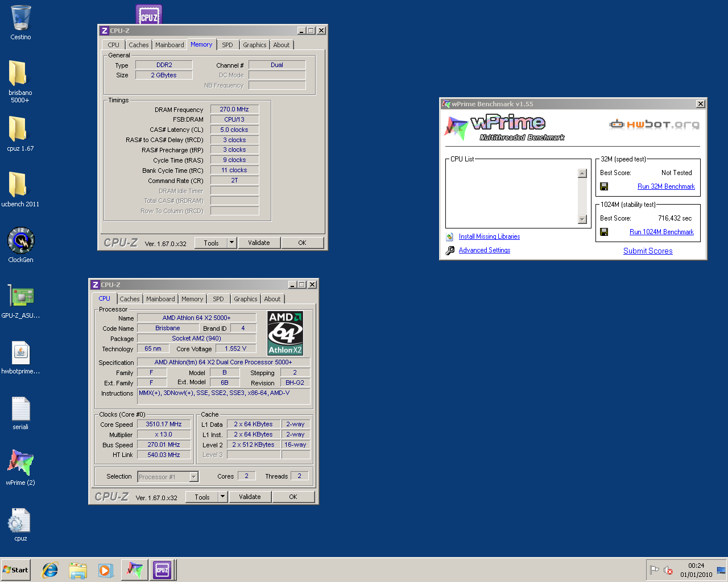The image size is (728, 582).
Task: Click the save icon for 1024M score
Action: pos(604,232)
